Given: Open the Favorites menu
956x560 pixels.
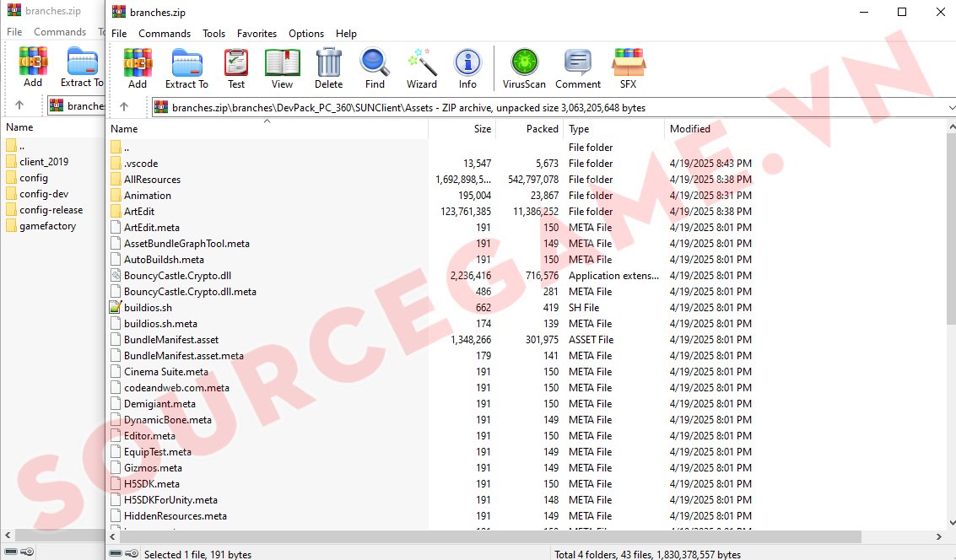Looking at the screenshot, I should coord(257,34).
